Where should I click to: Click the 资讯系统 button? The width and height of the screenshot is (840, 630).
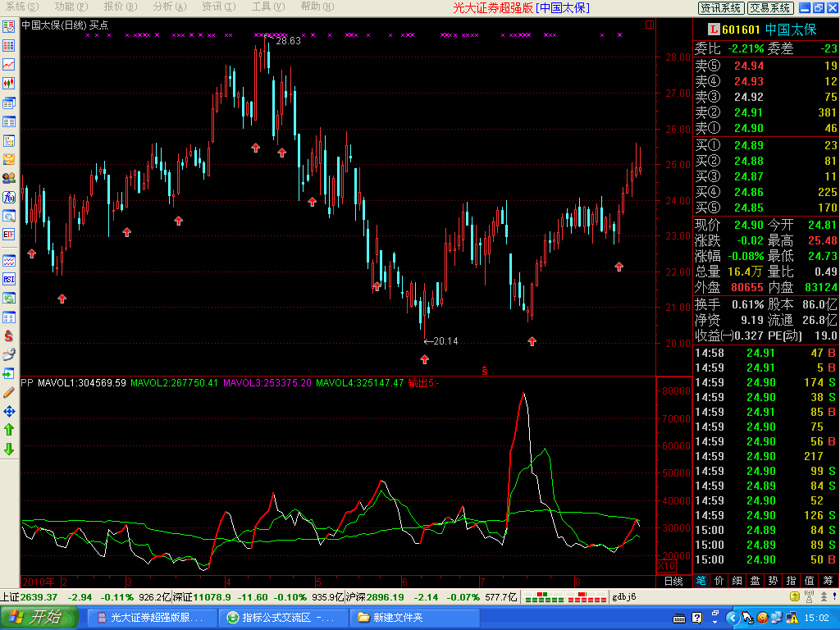coord(721,7)
